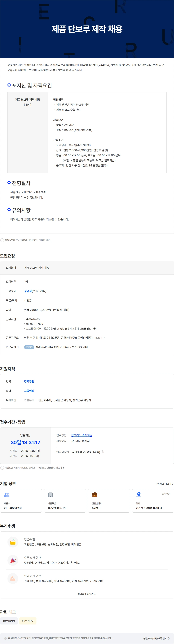Click the 휴무·휴가·행사 party icon
Viewport: 174px width, 644px height.
(13, 560)
